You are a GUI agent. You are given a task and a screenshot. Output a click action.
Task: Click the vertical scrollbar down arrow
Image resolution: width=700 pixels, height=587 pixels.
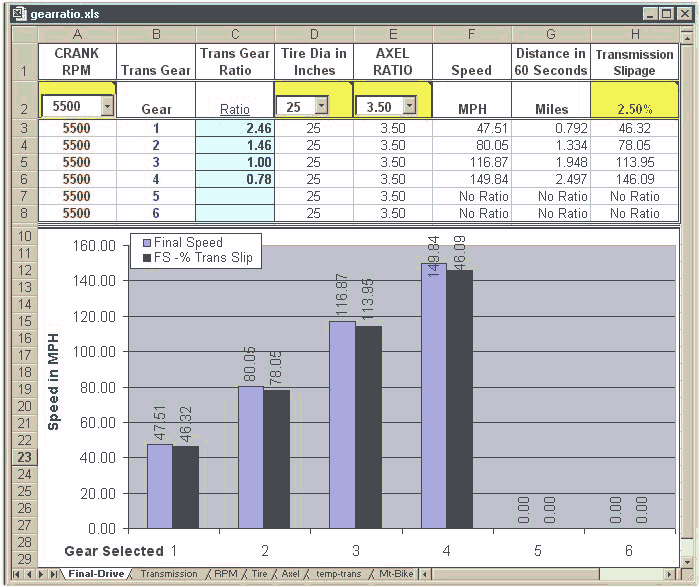pos(687,562)
